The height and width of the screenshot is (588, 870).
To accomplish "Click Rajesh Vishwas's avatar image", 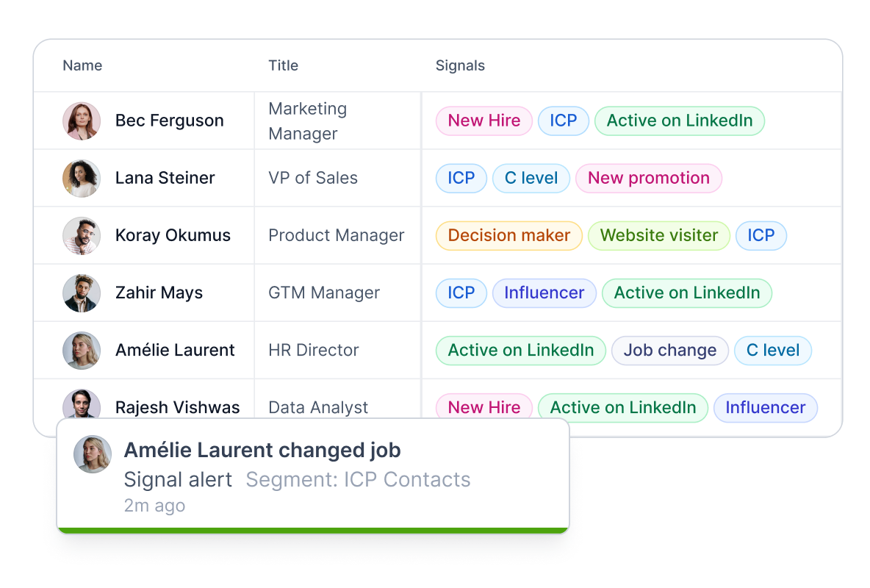I will coord(81,405).
